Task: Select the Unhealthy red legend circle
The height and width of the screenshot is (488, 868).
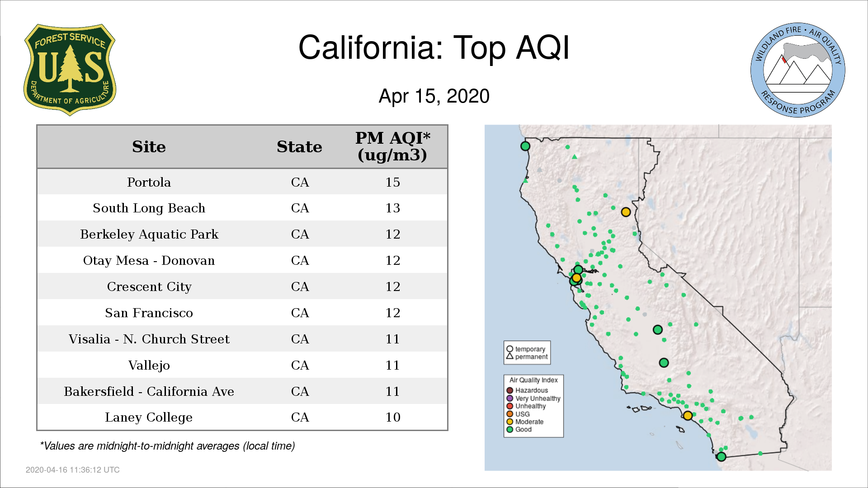Action: [509, 406]
